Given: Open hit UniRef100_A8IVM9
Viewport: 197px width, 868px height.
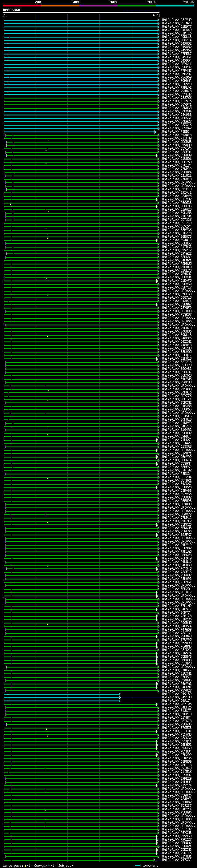Looking at the screenshot, I should [177, 20].
